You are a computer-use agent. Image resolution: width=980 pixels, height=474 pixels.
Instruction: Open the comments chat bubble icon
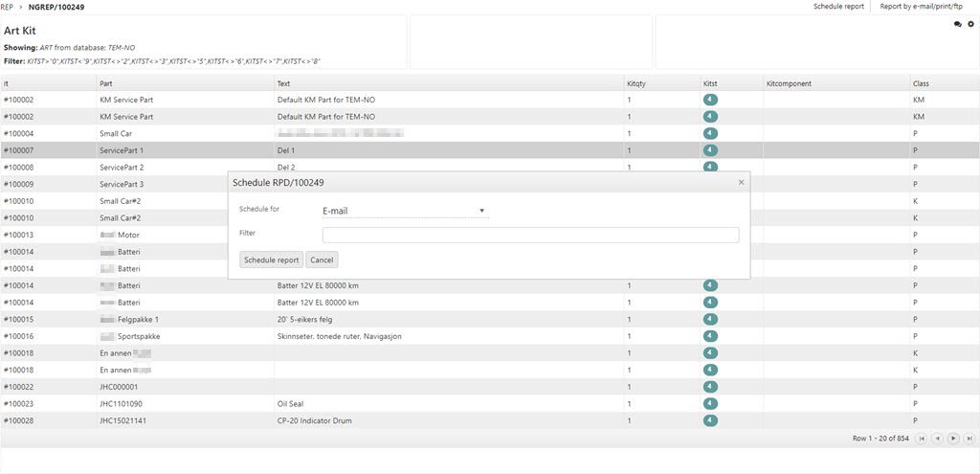(958, 24)
